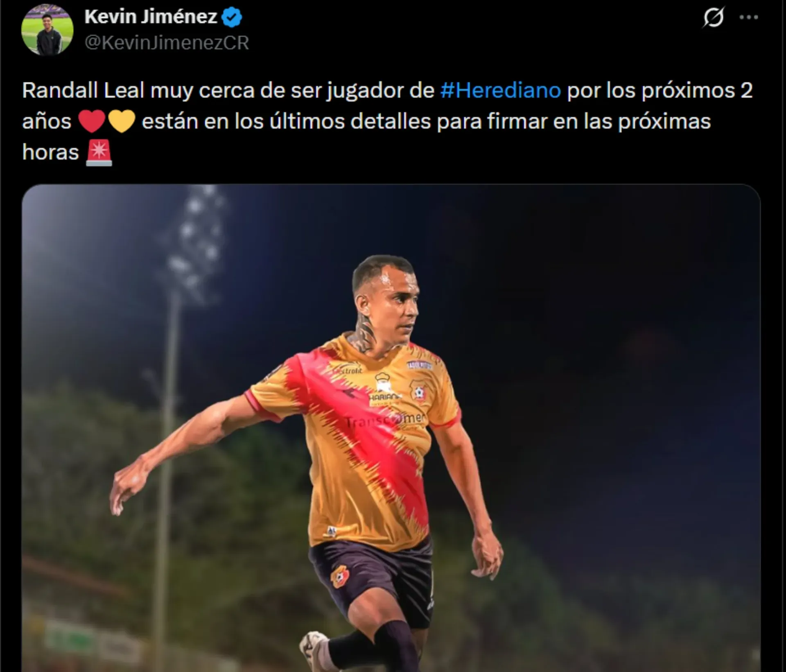786x672 pixels.
Task: Click the red siren emoji
Action: (x=99, y=152)
